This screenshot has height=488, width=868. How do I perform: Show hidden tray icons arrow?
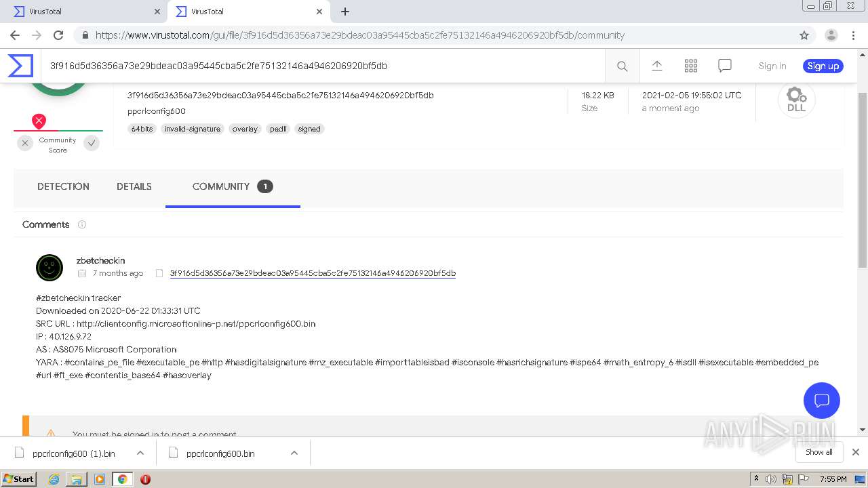point(756,479)
